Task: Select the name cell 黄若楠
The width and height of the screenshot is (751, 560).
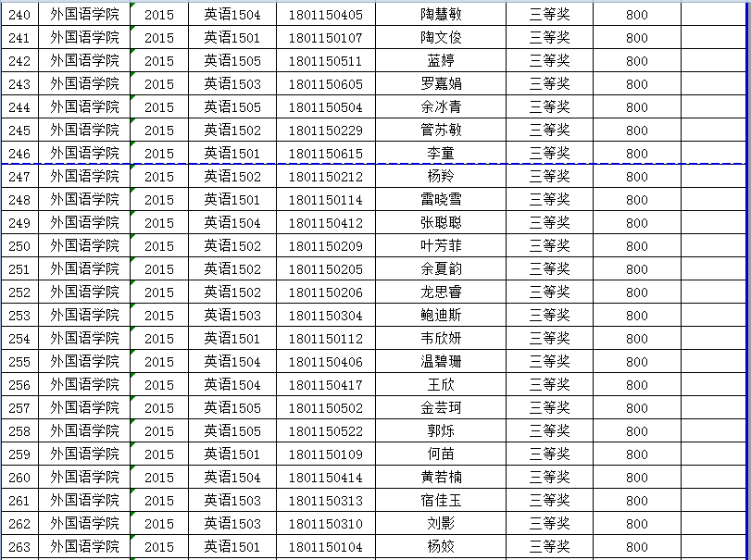Action: tap(440, 478)
